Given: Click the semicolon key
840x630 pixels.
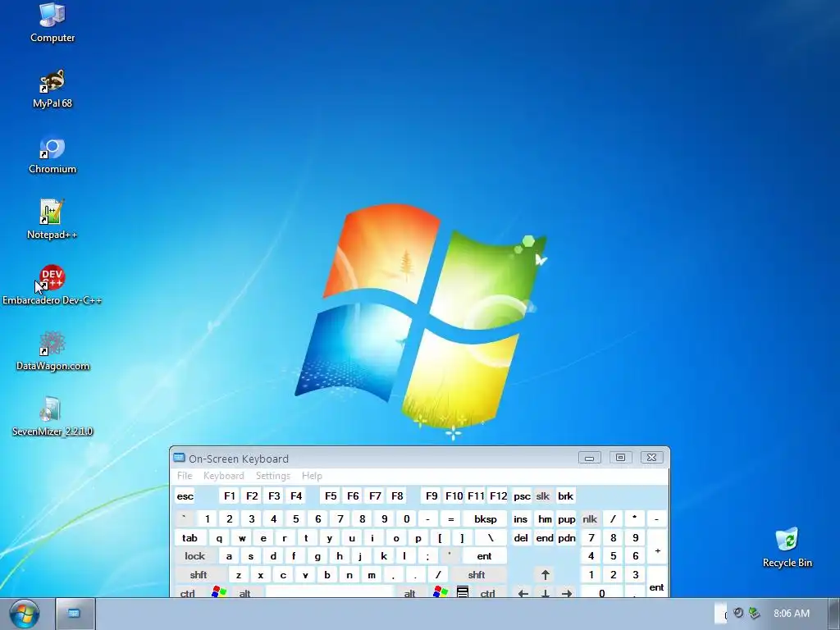Looking at the screenshot, I should click(x=427, y=556).
